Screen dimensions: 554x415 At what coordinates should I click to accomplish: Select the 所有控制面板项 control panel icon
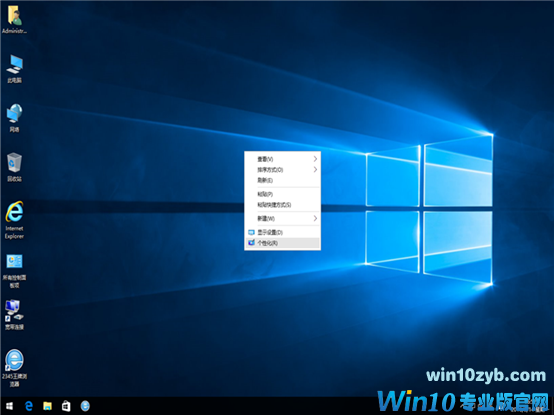click(14, 271)
